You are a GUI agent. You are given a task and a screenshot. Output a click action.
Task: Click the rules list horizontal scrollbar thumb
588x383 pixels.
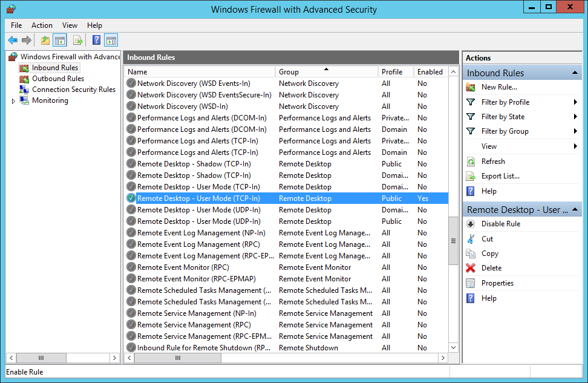point(178,358)
